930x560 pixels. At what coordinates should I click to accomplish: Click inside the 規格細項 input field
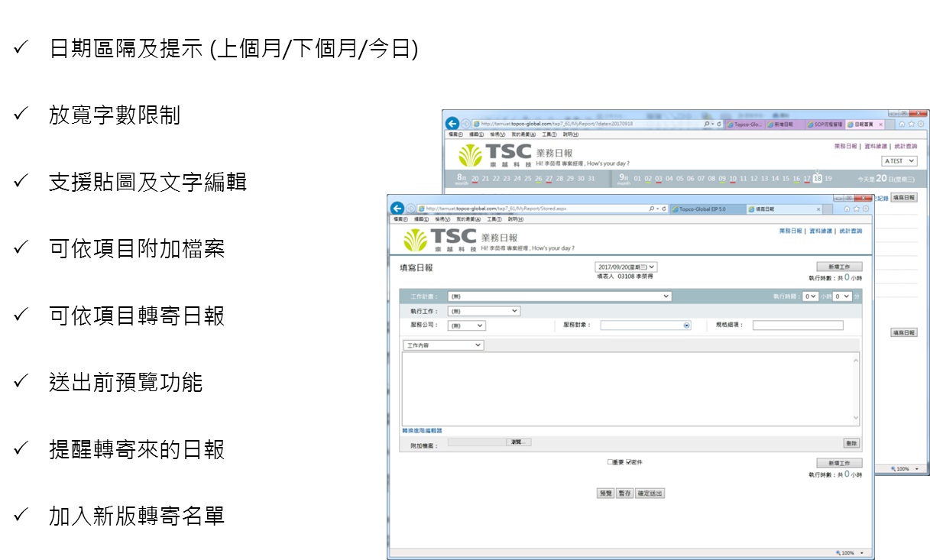pos(798,325)
